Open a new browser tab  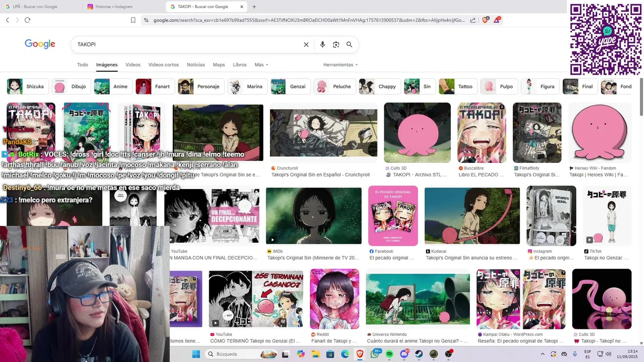pos(254,7)
